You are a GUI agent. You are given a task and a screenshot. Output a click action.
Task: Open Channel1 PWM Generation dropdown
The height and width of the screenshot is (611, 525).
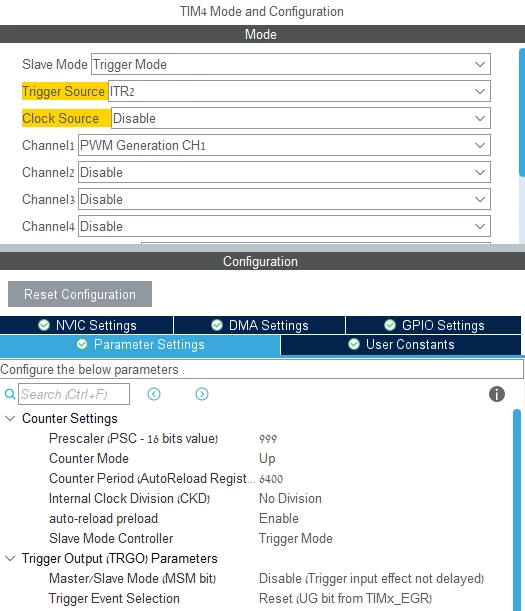point(284,145)
